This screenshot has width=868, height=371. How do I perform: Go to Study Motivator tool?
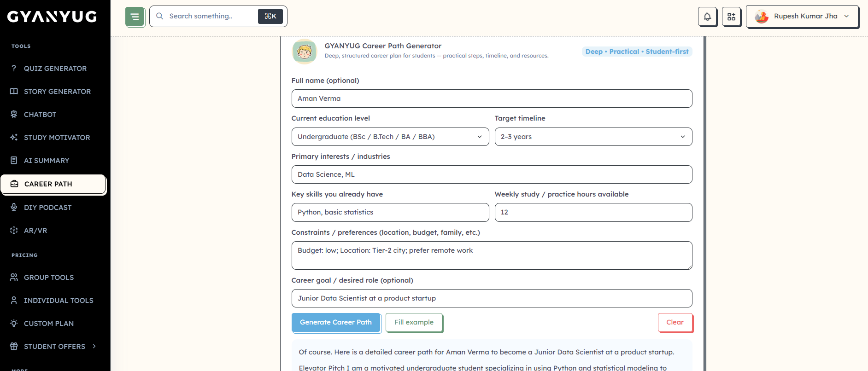pos(57,138)
